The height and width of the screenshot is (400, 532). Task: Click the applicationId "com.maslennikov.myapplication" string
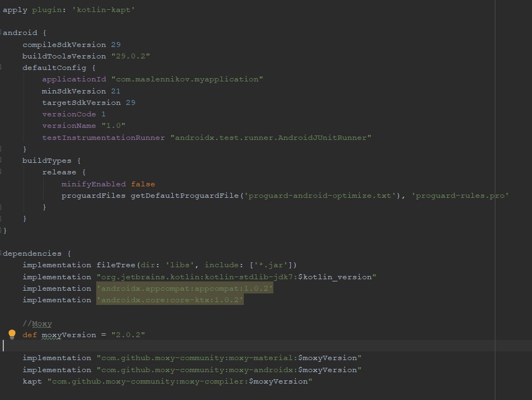click(187, 79)
